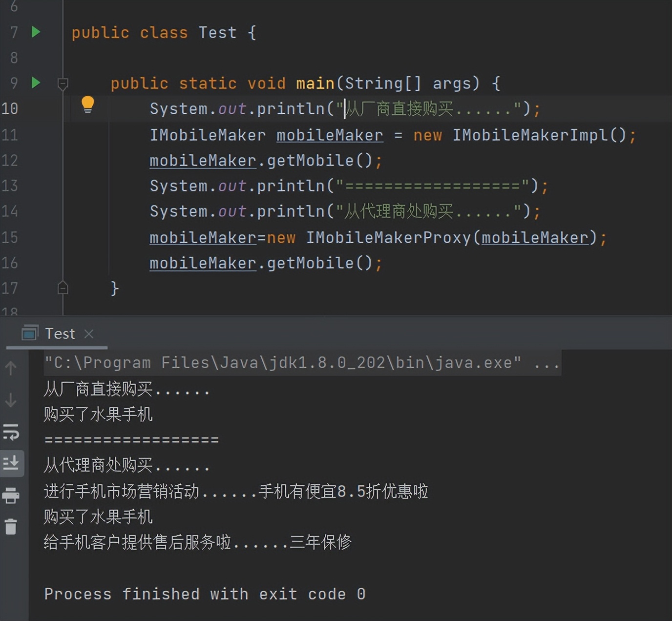672x621 pixels.
Task: Open the intention actions light bulb on line 10
Action: (88, 104)
